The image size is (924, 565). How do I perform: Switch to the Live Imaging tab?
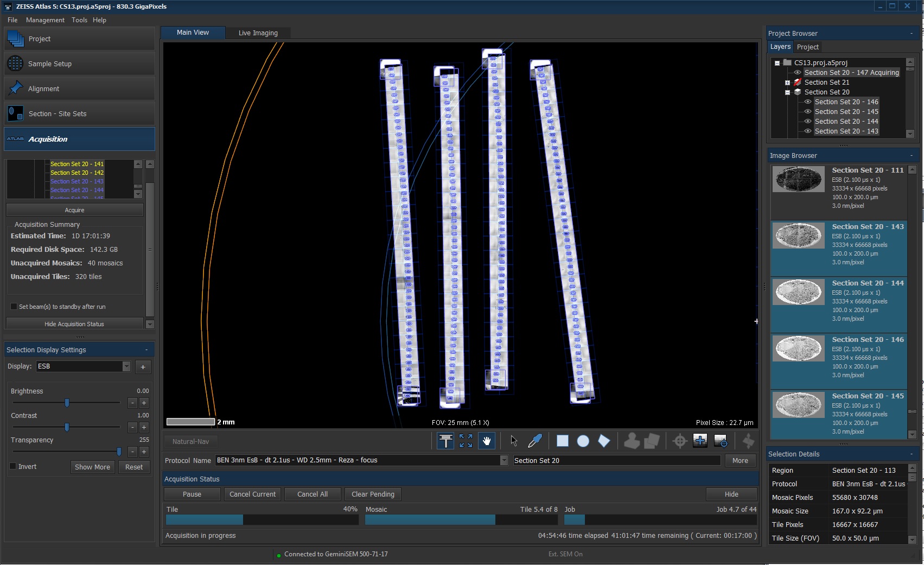258,33
